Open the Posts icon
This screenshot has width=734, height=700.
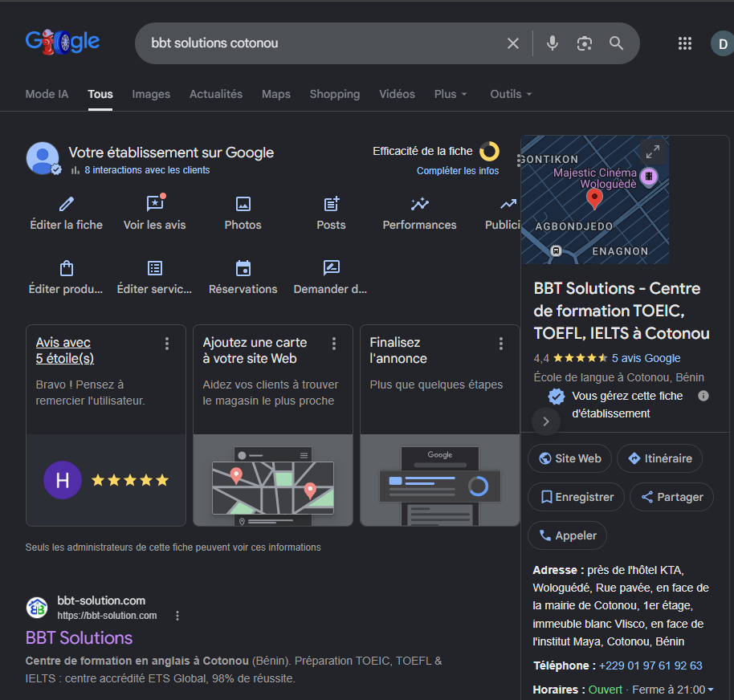tap(332, 204)
